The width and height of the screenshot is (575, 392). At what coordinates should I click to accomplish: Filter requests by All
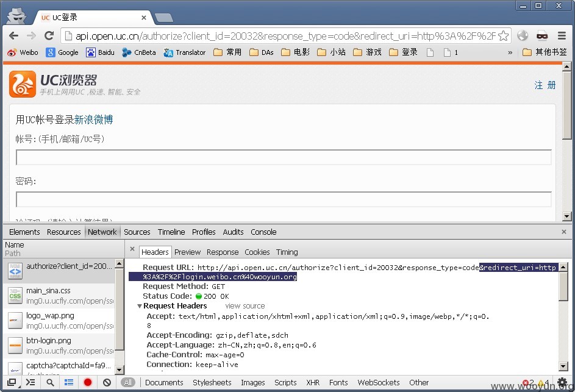127,382
